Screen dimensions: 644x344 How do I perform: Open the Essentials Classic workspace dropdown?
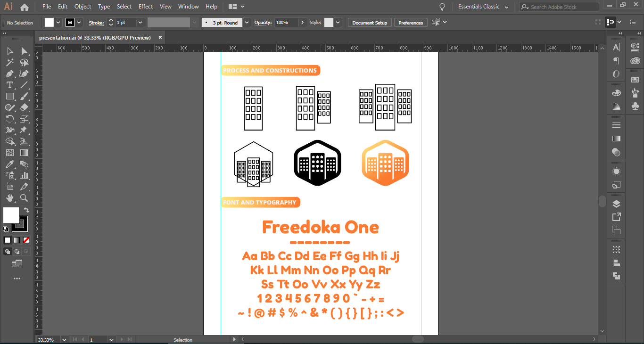point(484,7)
